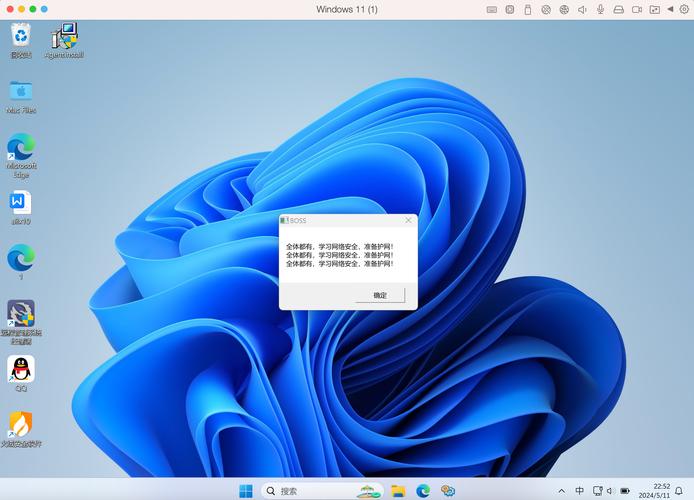Click the crossed-out circle icon in VM toolbar
This screenshot has width=694, height=500.
pyautogui.click(x=546, y=9)
